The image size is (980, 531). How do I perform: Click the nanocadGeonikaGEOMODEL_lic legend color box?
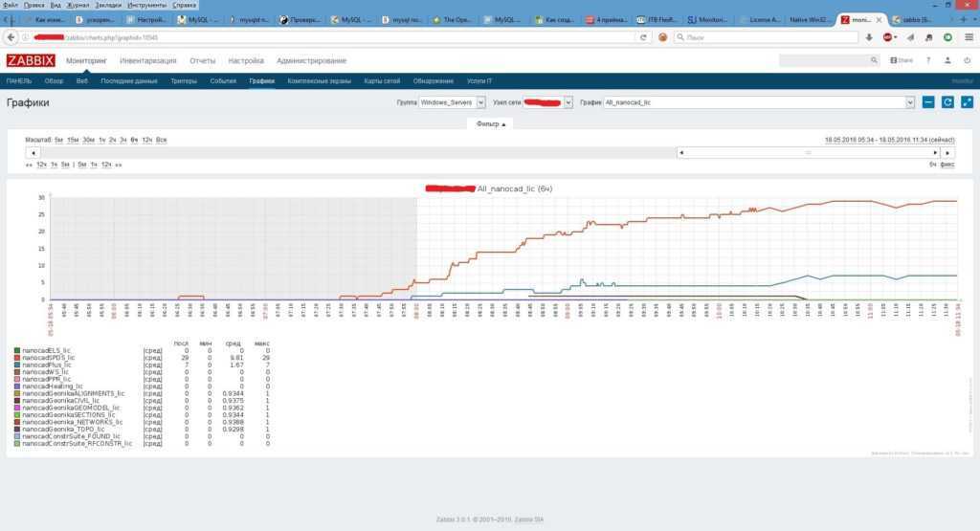17,408
